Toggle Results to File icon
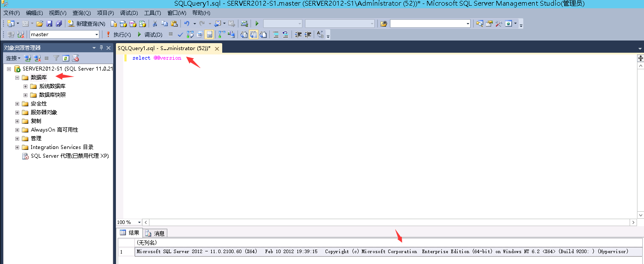 coord(263,34)
